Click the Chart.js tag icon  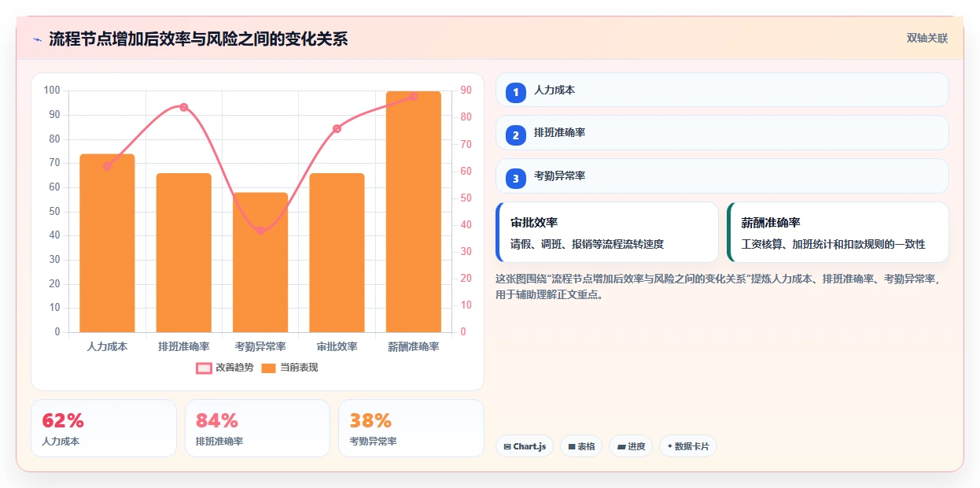coord(507,447)
